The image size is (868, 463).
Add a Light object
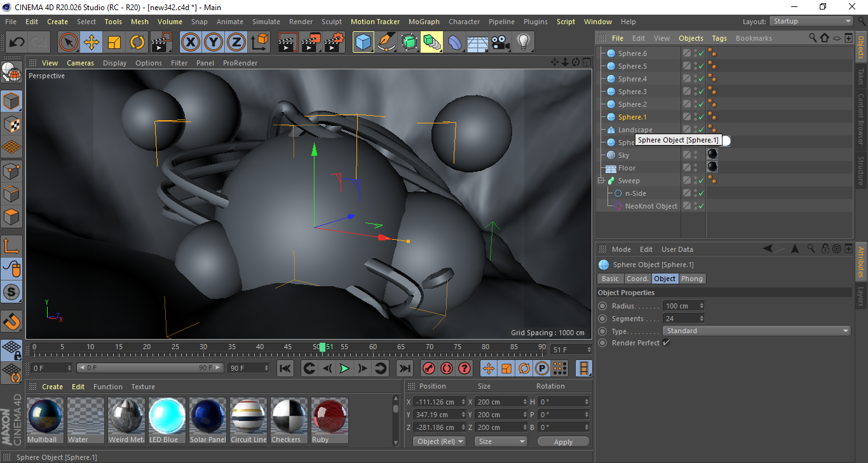pos(524,43)
